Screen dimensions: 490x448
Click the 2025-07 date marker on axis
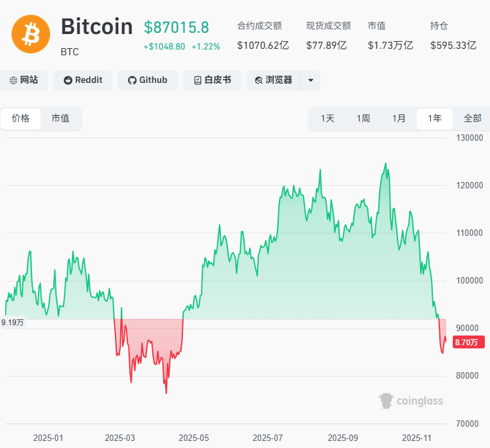[268, 438]
